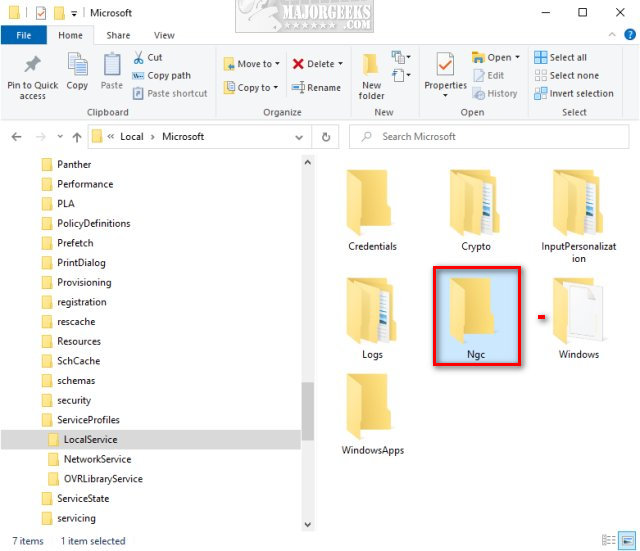
Task: Click Pin to Quick access icon
Action: pyautogui.click(x=33, y=64)
